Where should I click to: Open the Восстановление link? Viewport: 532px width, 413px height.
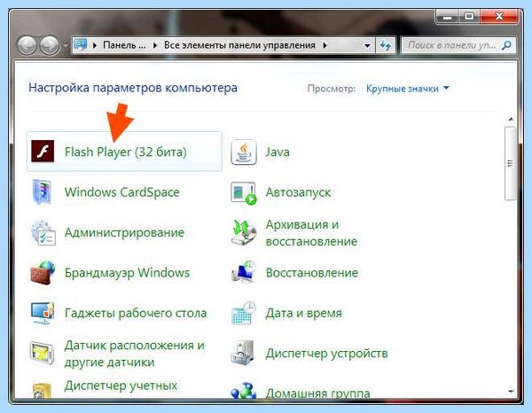[312, 273]
